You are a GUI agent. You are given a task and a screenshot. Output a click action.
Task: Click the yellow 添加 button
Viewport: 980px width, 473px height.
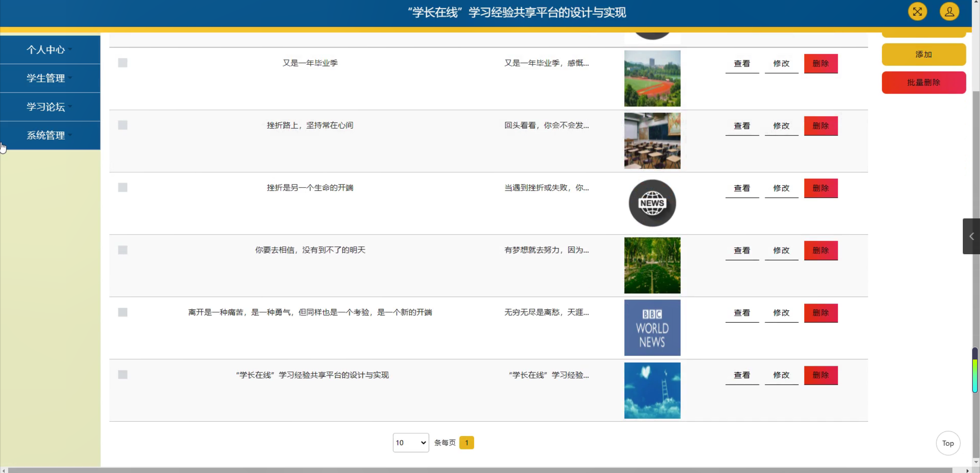[924, 54]
